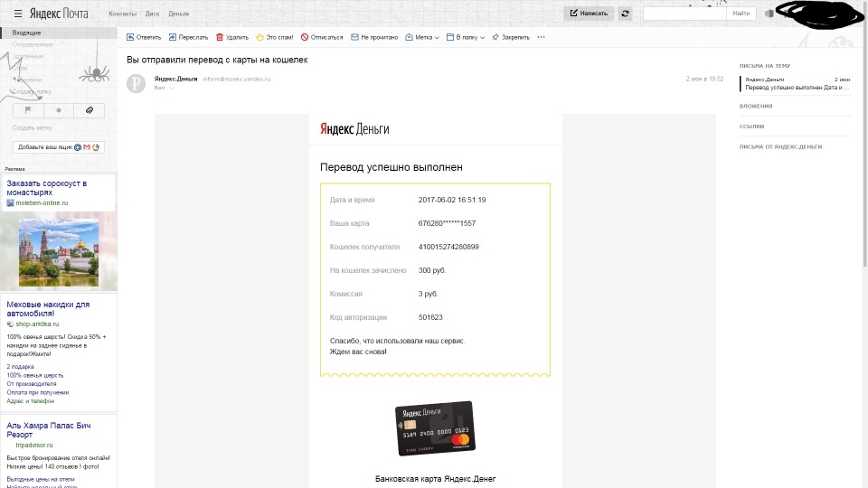Select wallet number 410015274280899
868x488 pixels.
tap(448, 247)
